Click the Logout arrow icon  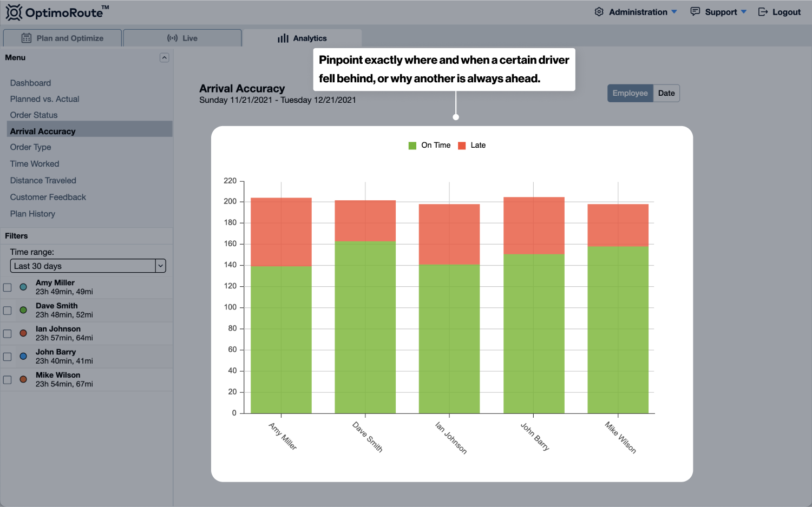[763, 12]
